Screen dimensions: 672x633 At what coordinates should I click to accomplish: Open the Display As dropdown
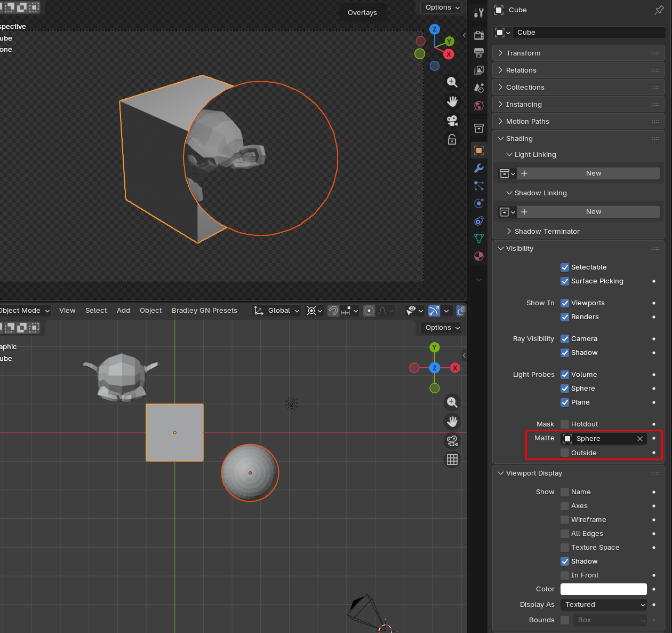(x=604, y=605)
